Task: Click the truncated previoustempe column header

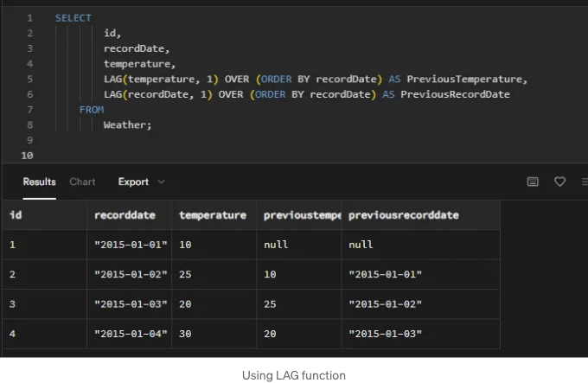Action: point(299,215)
